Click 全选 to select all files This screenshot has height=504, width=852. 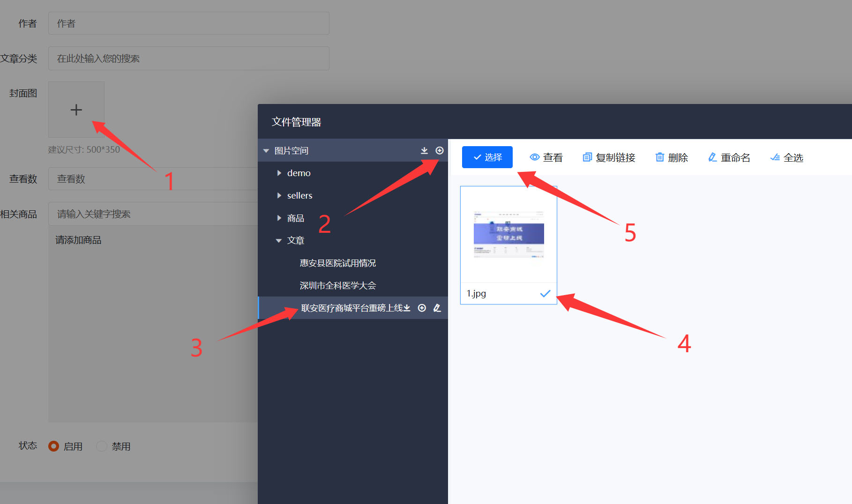[x=787, y=157]
